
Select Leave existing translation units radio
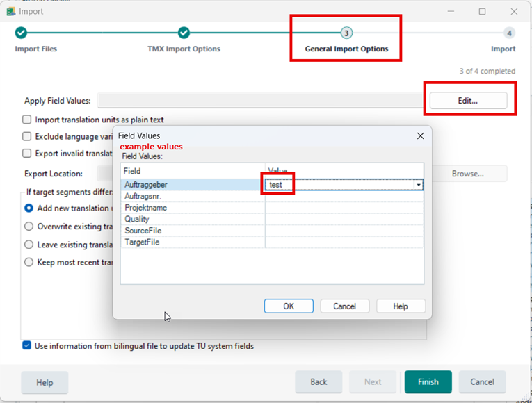29,245
